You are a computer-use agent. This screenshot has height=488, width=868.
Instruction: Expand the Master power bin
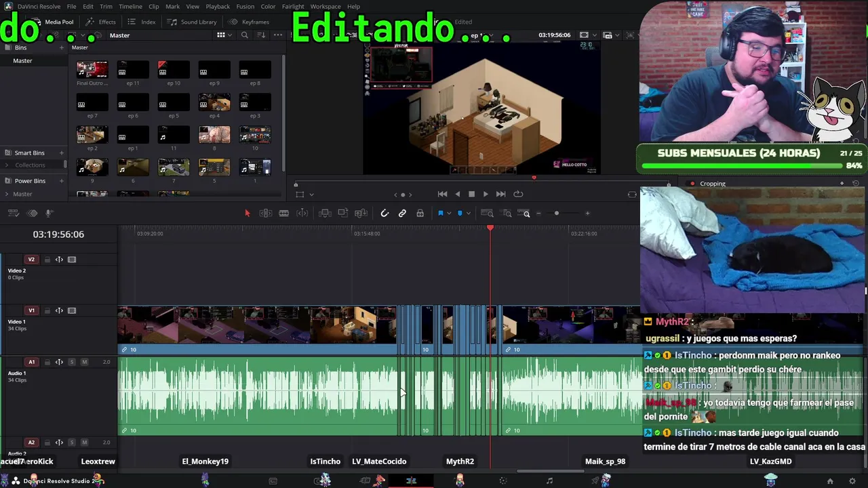pyautogui.click(x=7, y=195)
